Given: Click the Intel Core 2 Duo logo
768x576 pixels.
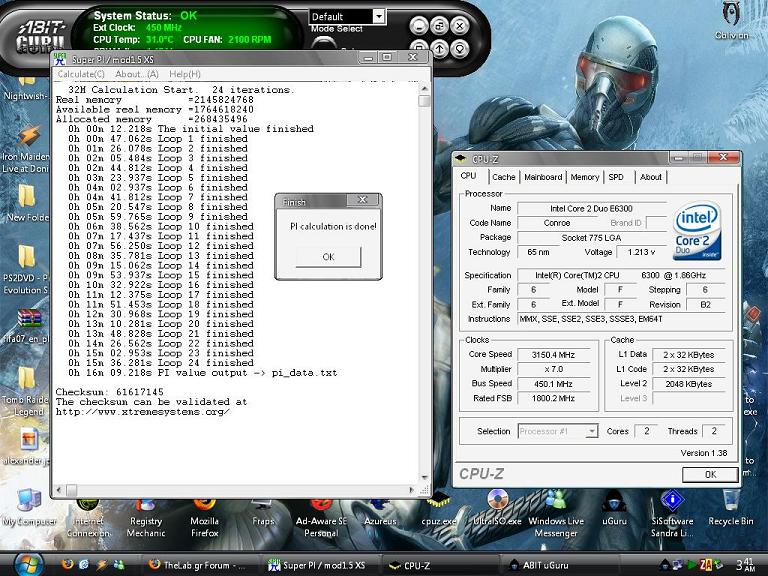Looking at the screenshot, I should coord(696,231).
